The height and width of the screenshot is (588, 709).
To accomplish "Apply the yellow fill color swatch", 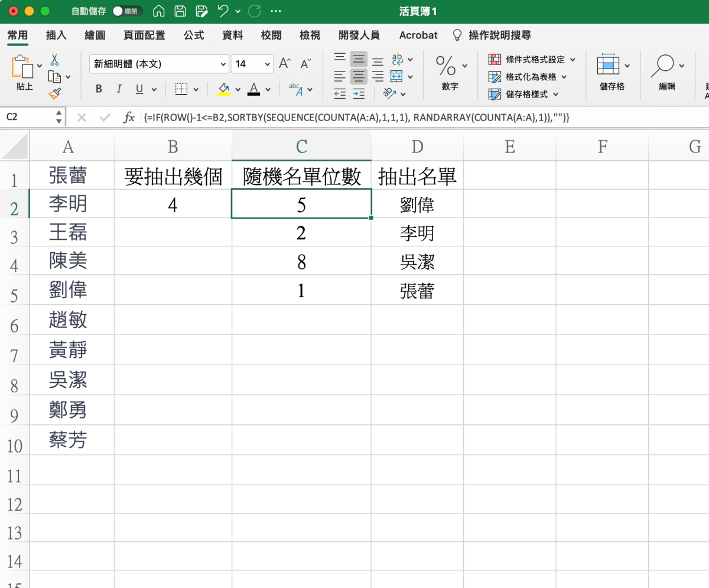I will 224,89.
